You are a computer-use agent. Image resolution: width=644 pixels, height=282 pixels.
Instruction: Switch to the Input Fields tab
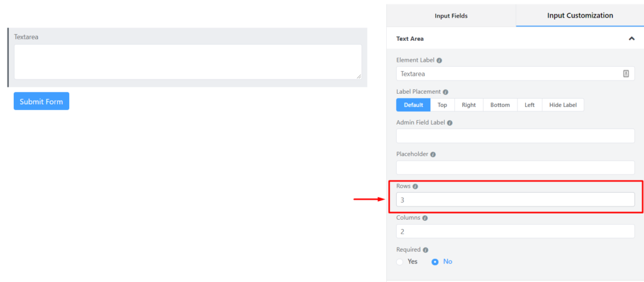pyautogui.click(x=451, y=16)
